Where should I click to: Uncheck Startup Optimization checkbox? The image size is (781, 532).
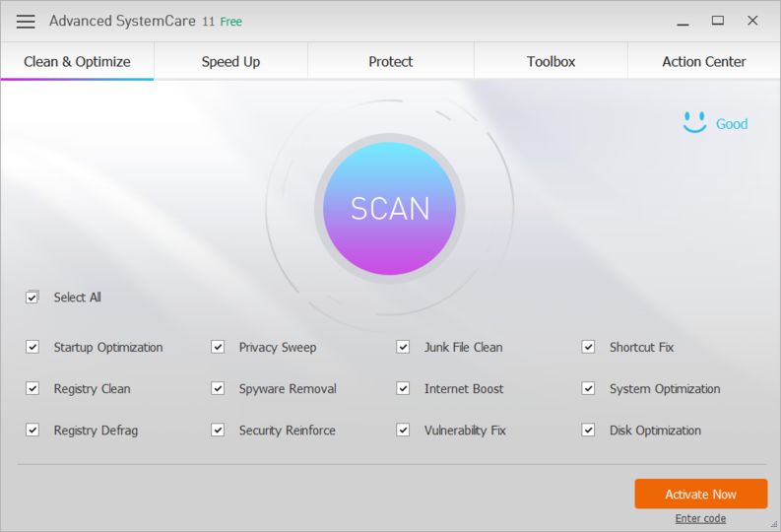[33, 347]
